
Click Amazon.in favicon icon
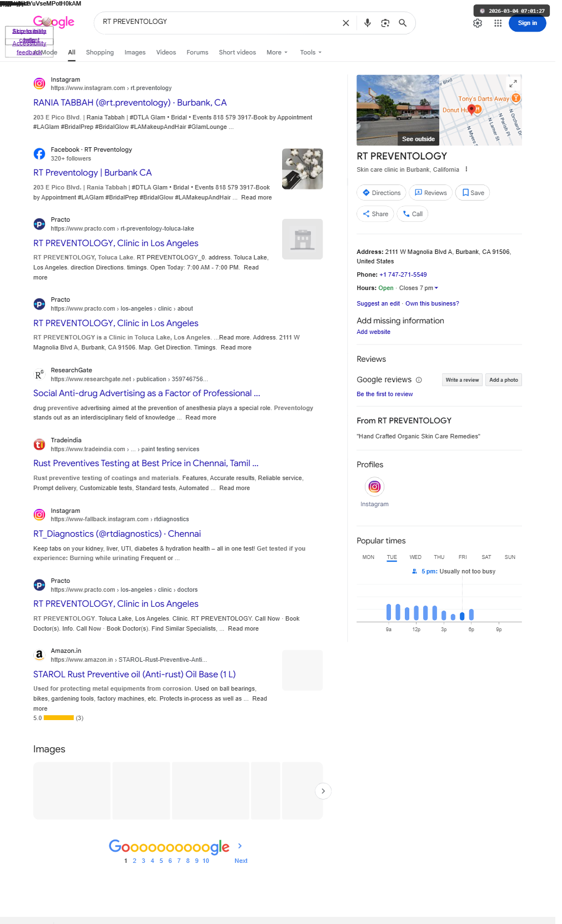[x=39, y=655]
